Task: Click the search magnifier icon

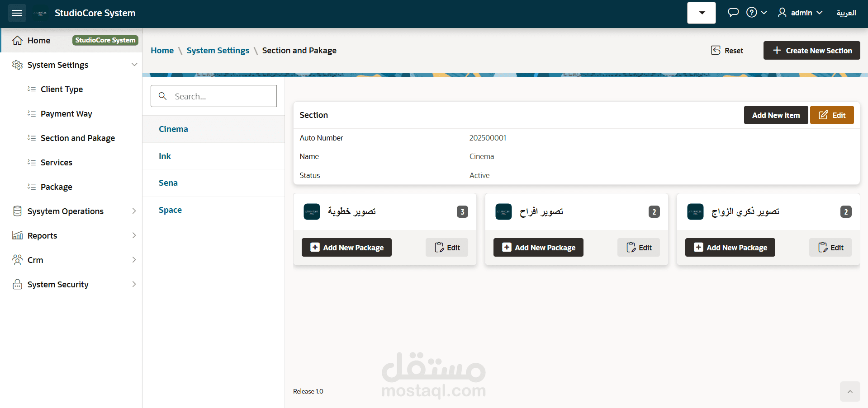Action: point(163,96)
